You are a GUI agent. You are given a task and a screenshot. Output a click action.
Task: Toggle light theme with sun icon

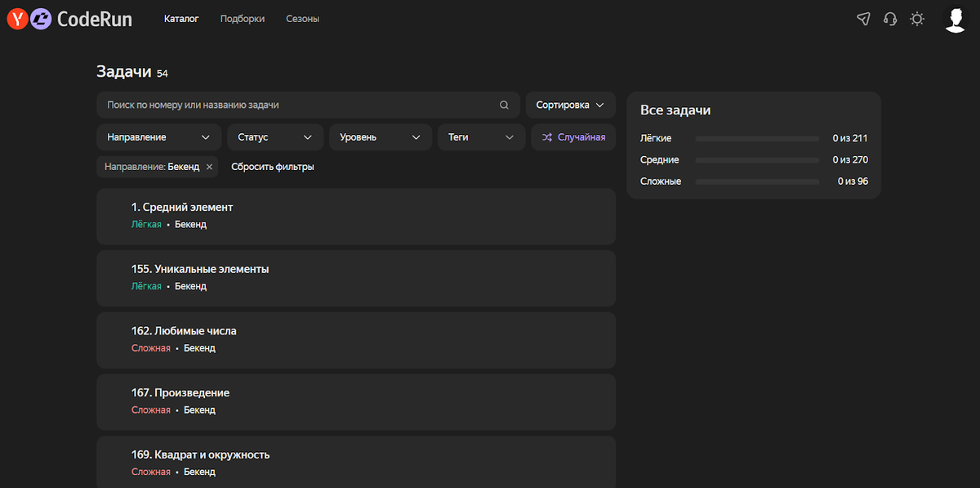click(x=917, y=19)
